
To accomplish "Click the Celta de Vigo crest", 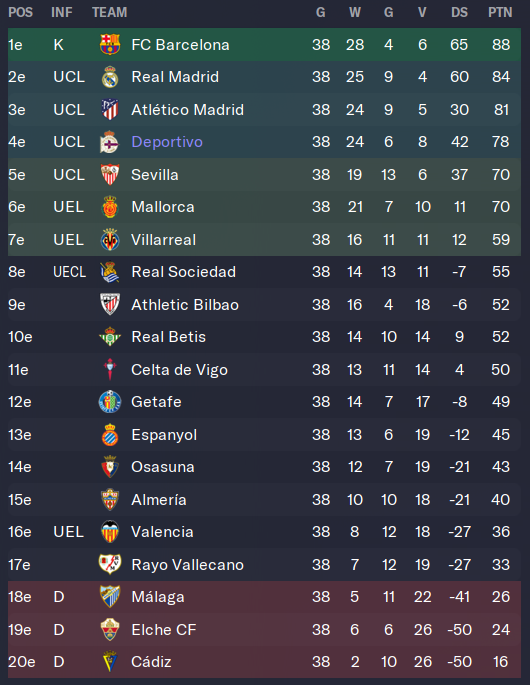I will pos(110,370).
